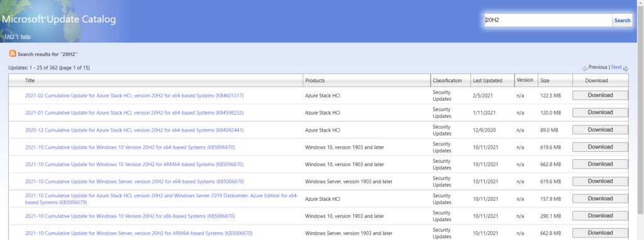Download the KB4601317 update
The height and width of the screenshot is (240, 644).
click(x=600, y=96)
